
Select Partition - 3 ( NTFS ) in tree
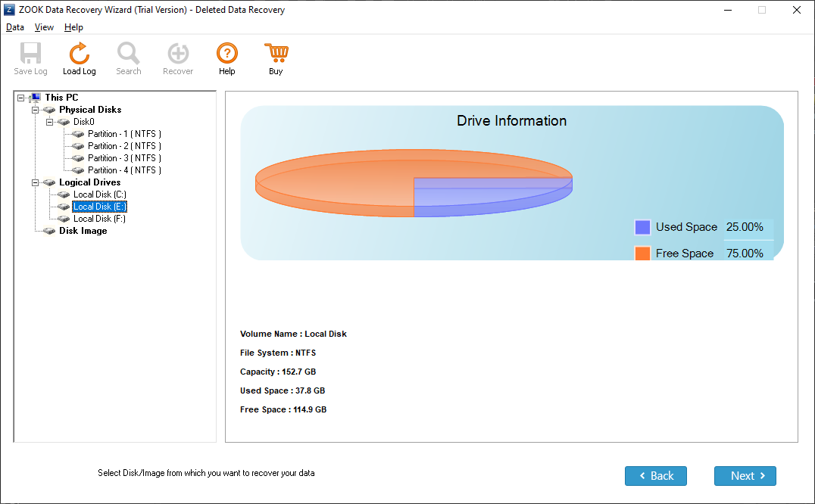(x=124, y=158)
